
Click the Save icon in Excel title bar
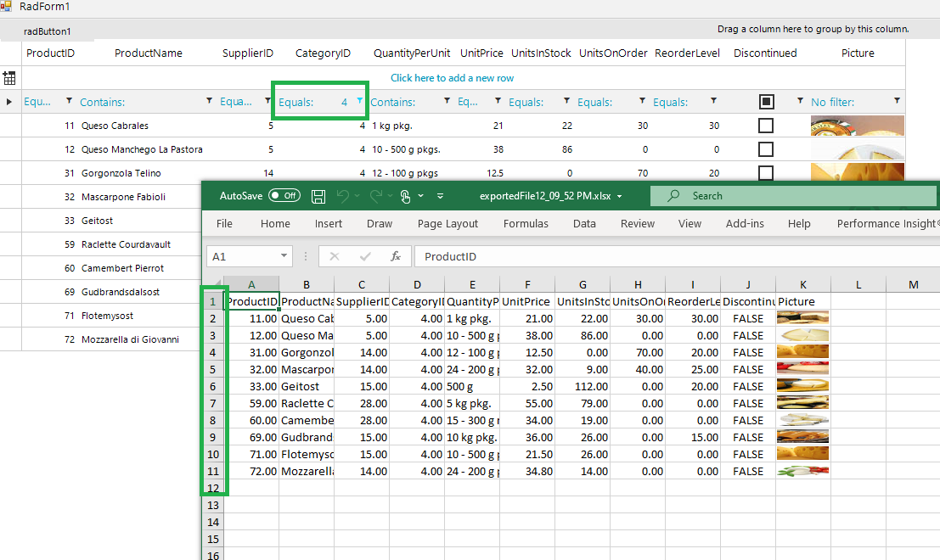pyautogui.click(x=318, y=196)
